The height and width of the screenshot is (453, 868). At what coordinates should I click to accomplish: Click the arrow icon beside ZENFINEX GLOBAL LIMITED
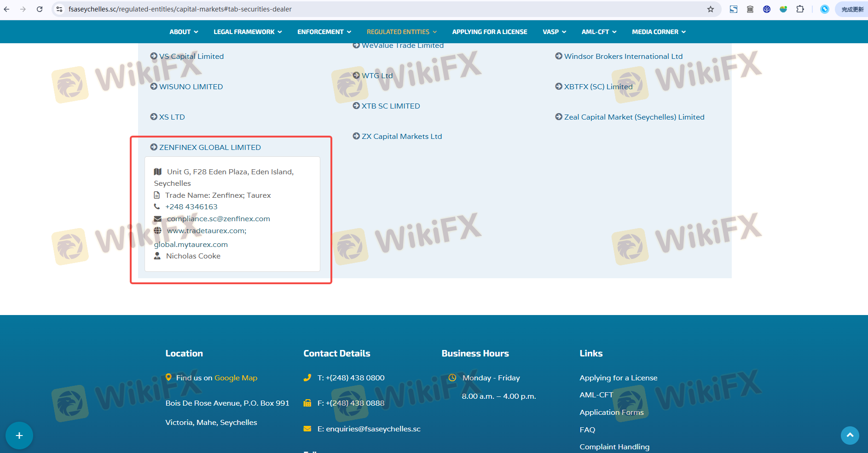pos(154,147)
